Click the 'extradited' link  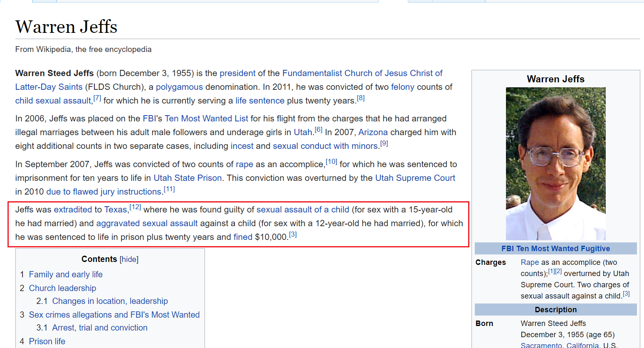tap(73, 210)
